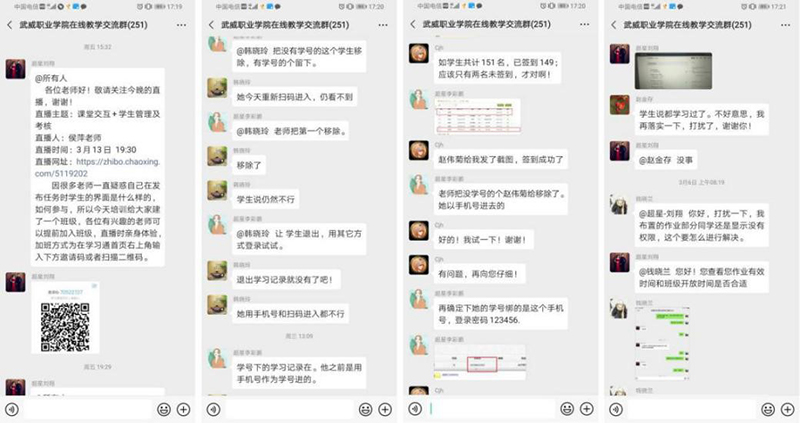The height and width of the screenshot is (423, 800).
Task: Open emoji picker in third chat
Action: coord(567,409)
